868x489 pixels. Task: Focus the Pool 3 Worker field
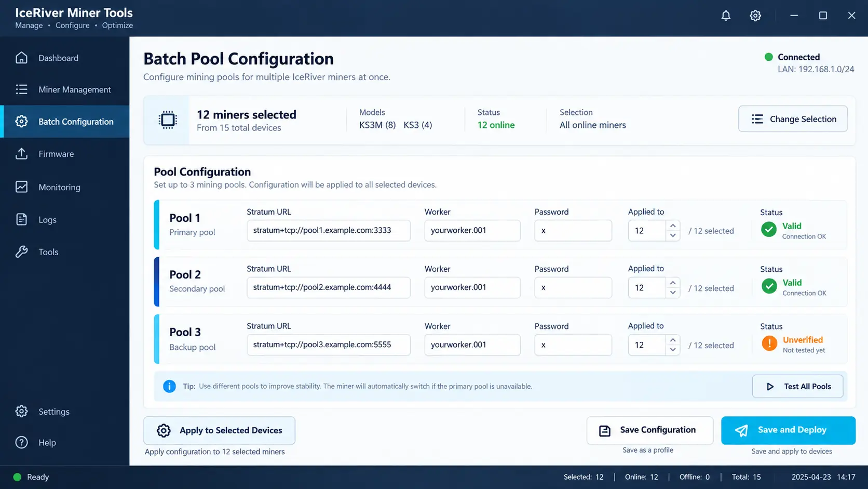tap(472, 345)
